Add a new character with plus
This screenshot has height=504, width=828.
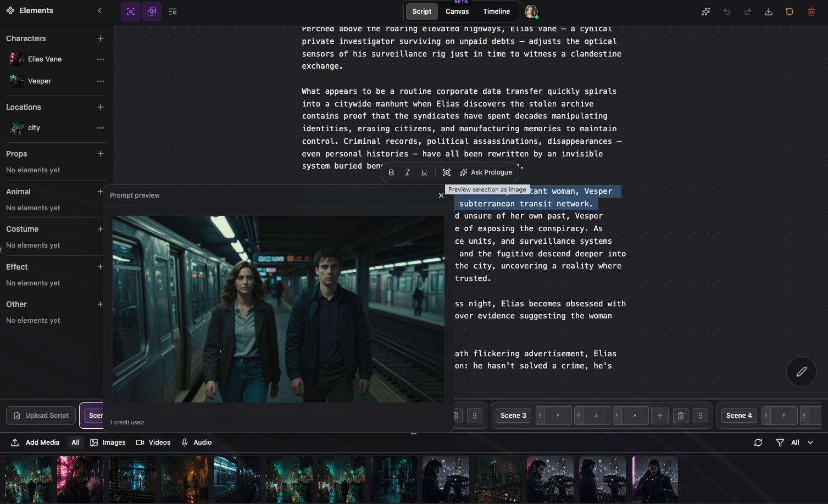pyautogui.click(x=101, y=38)
